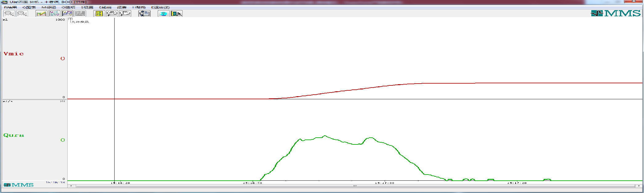Click the greyed-out chart toolbar icon
Image resolution: width=644 pixels, height=193 pixels.
point(80,14)
